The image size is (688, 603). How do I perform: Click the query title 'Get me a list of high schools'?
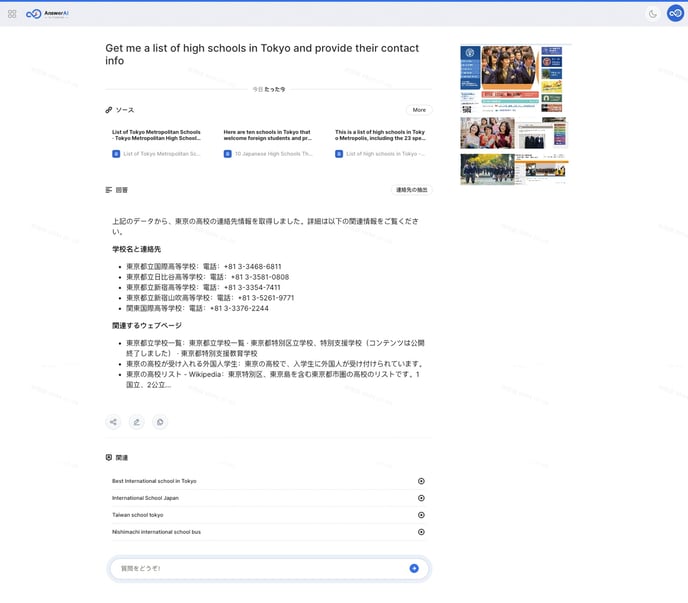click(262, 54)
